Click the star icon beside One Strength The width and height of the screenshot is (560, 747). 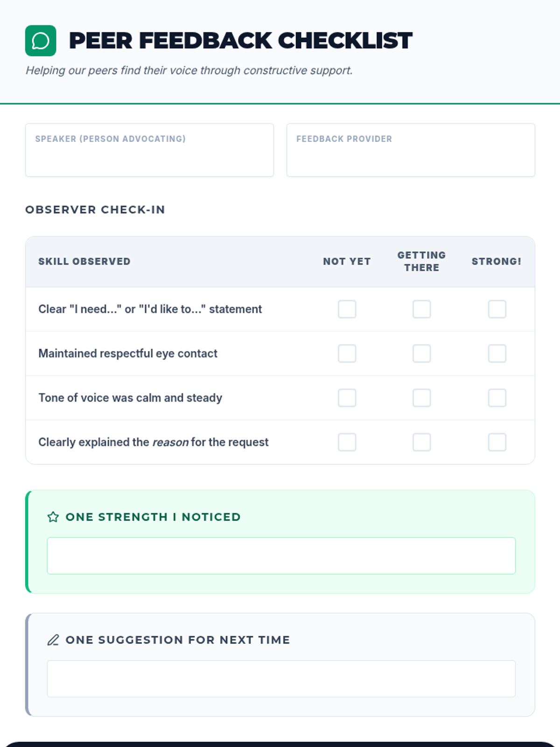coord(53,517)
